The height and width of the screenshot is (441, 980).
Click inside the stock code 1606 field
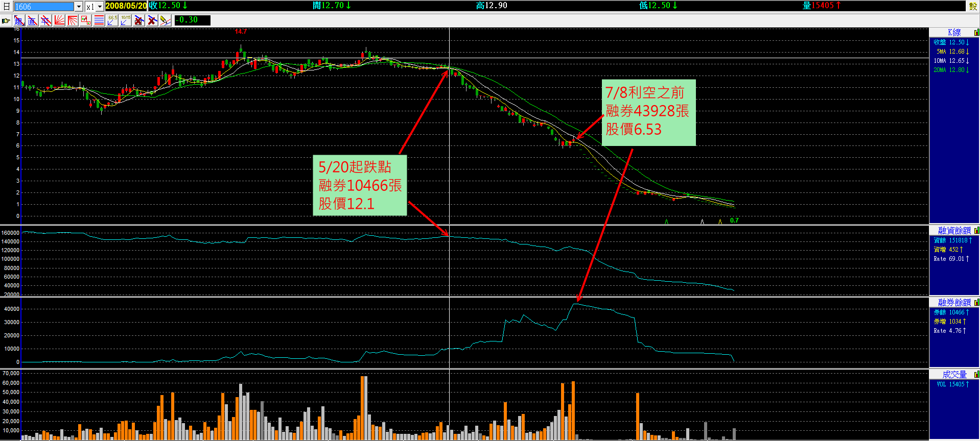coord(44,7)
